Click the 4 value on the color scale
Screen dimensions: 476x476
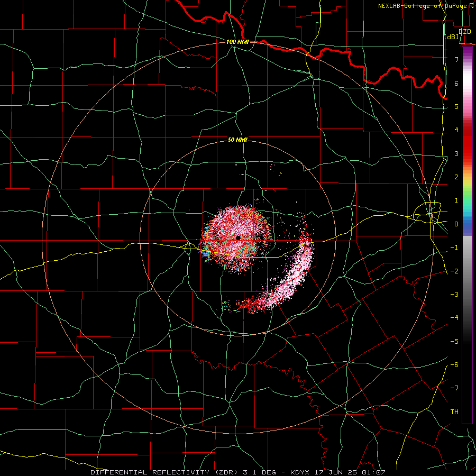tap(456, 130)
